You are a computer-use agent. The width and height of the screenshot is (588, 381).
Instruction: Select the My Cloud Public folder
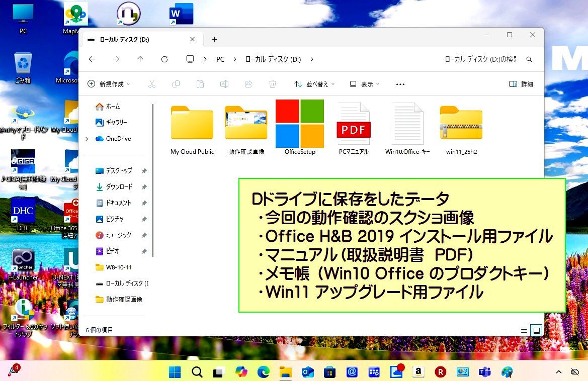pos(192,129)
